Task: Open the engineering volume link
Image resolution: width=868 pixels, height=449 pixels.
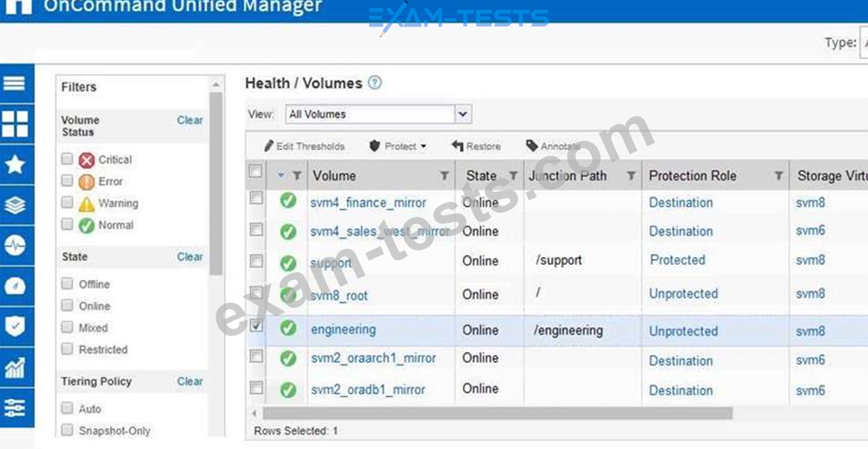Action: [343, 330]
